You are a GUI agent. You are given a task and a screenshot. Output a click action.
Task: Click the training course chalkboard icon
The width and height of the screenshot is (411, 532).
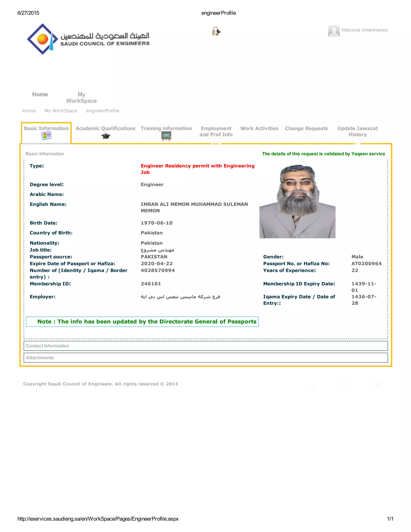pyautogui.click(x=166, y=136)
